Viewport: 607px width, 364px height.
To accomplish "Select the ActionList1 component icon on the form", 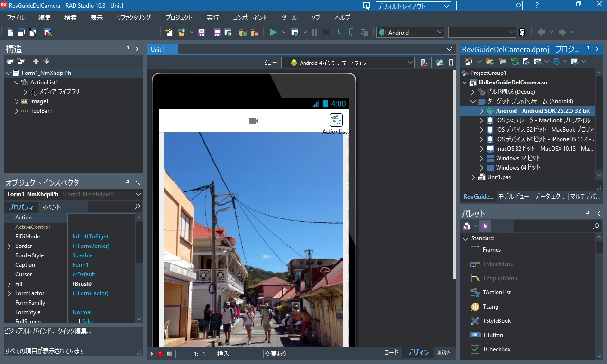I will (336, 120).
